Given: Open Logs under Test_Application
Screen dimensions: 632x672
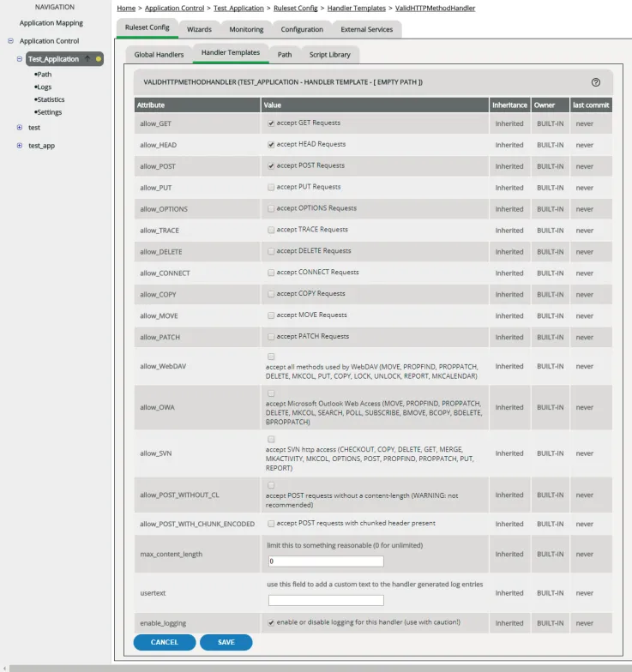Looking at the screenshot, I should click(x=45, y=87).
